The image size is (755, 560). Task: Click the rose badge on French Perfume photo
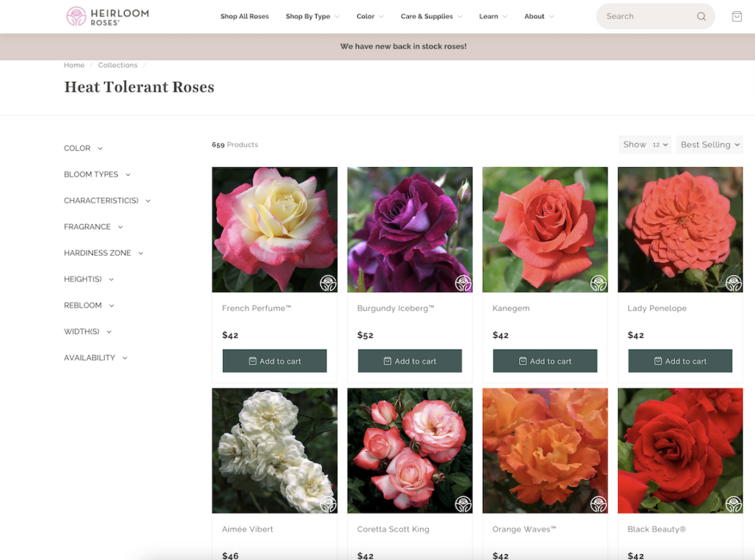[x=328, y=281]
